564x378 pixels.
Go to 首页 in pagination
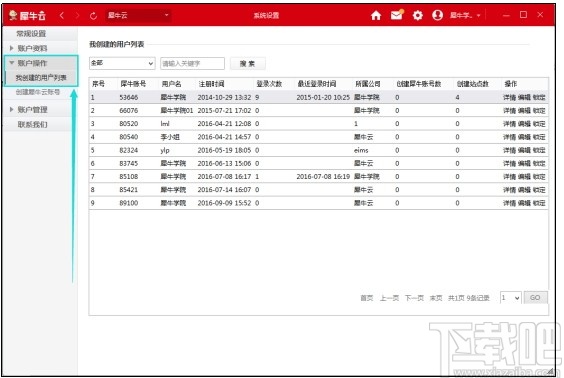click(x=367, y=298)
